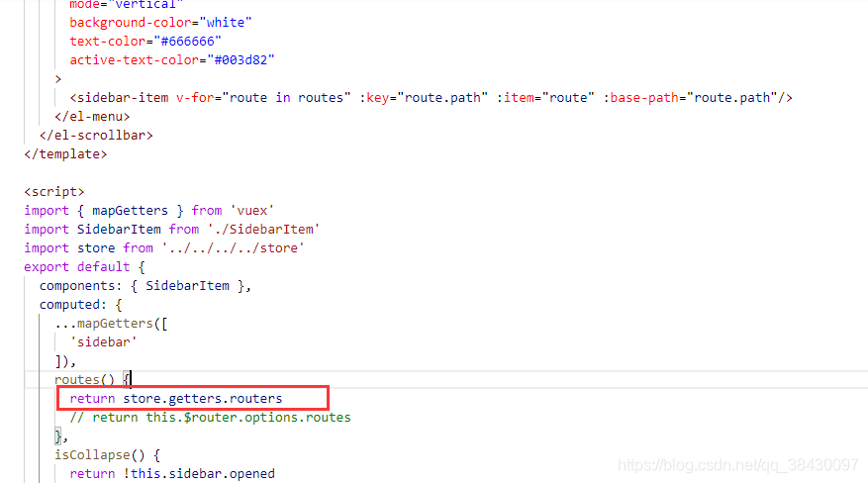Click the commented return this.$router.options.routes line
Viewport: 868px width, 483px height.
[x=211, y=418]
